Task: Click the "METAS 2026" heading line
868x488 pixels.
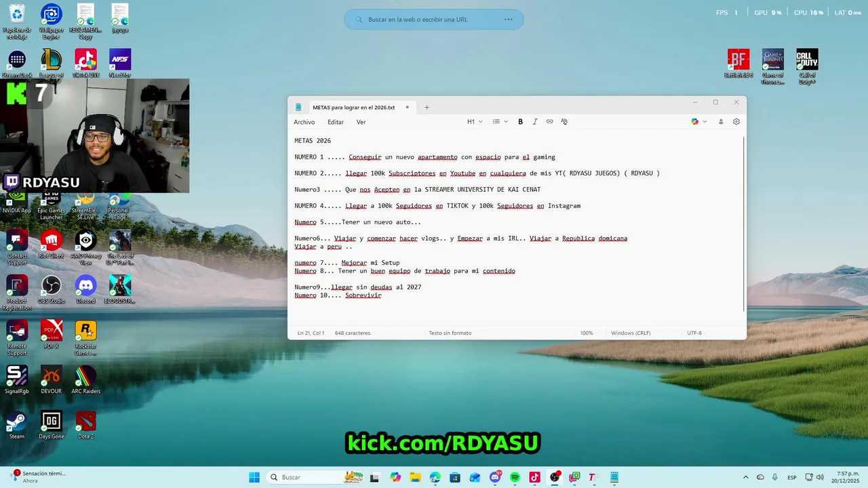Action: tap(313, 141)
